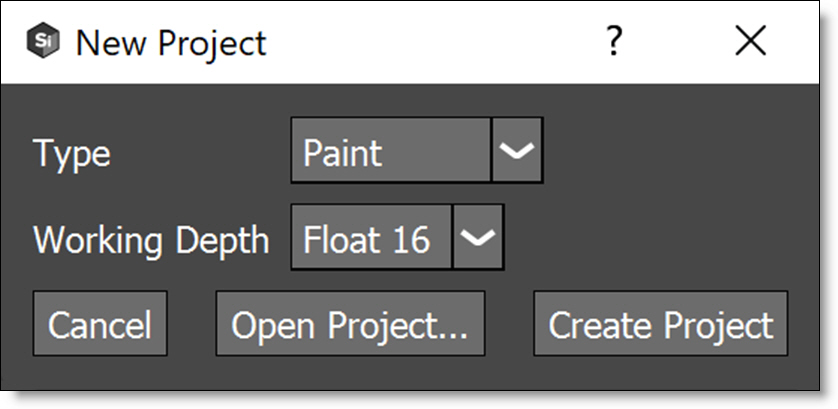Click the New Project title text
The height and width of the screenshot is (409, 838).
pyautogui.click(x=171, y=43)
